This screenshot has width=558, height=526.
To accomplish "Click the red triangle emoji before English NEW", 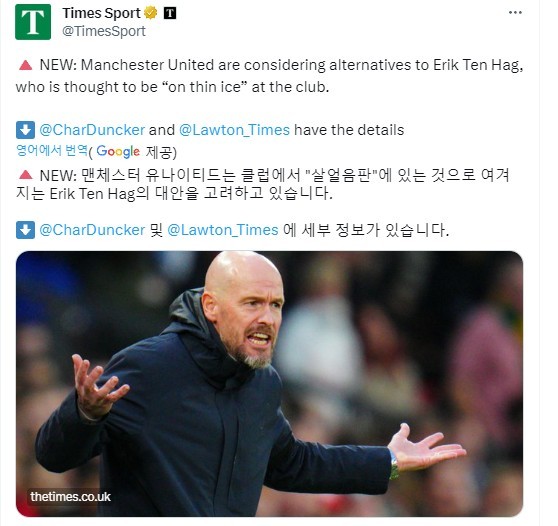I will pyautogui.click(x=25, y=65).
